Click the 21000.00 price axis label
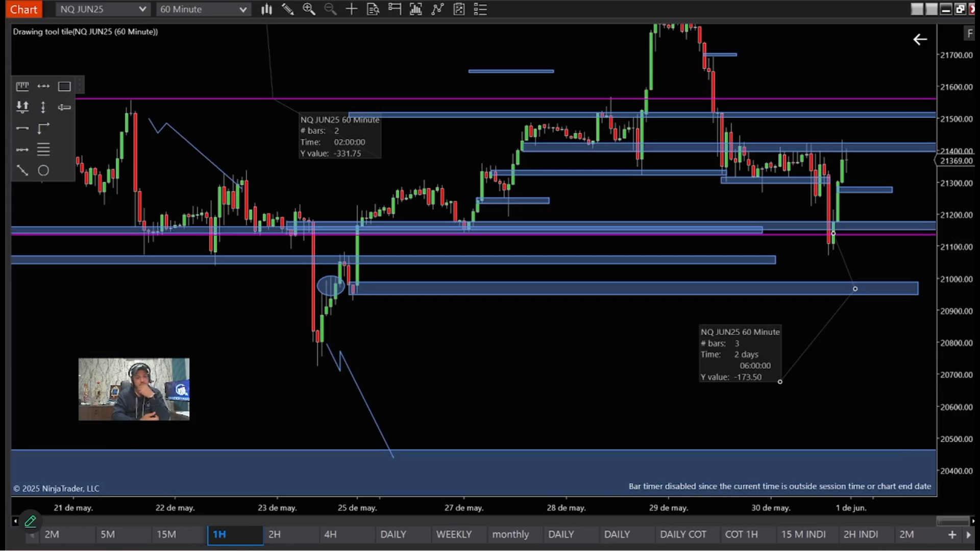The width and height of the screenshot is (980, 551). coord(957,279)
